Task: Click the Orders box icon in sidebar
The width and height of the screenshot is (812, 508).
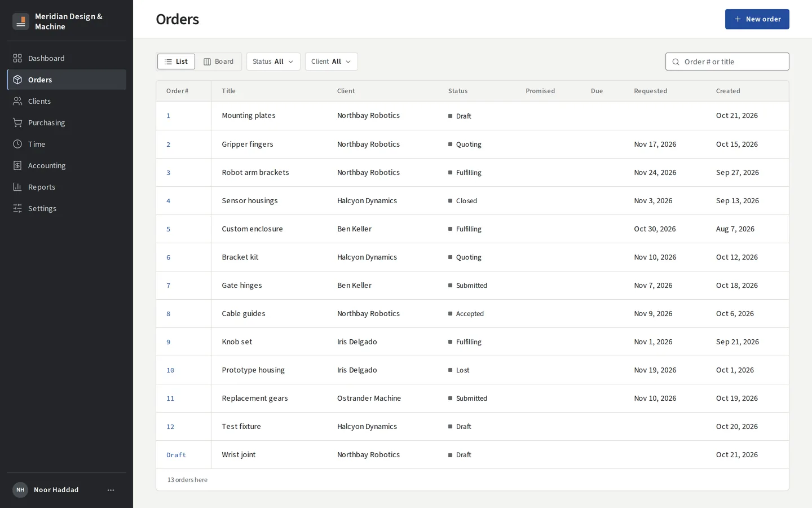Action: (x=17, y=80)
